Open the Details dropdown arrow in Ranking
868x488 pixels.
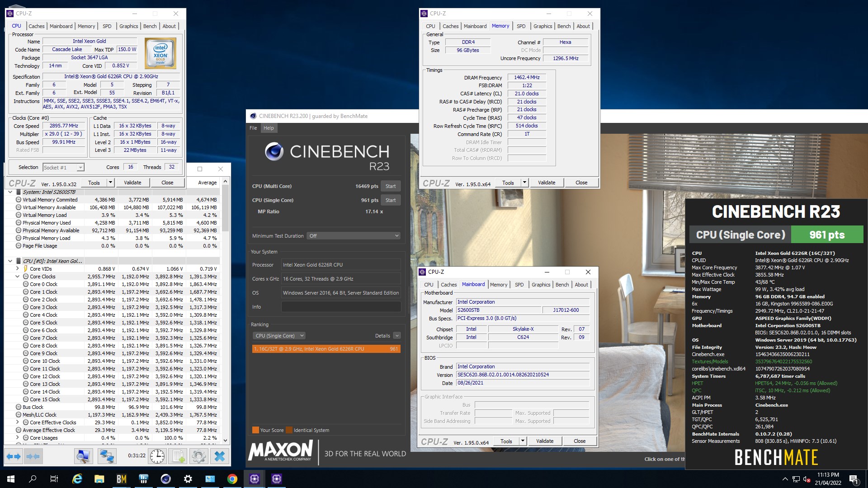point(397,336)
